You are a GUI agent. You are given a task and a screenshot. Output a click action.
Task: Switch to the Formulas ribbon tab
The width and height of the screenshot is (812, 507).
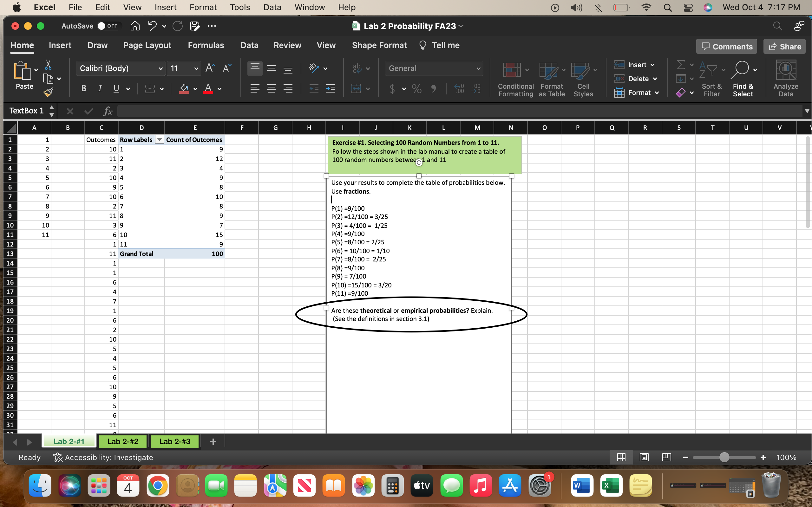[206, 45]
